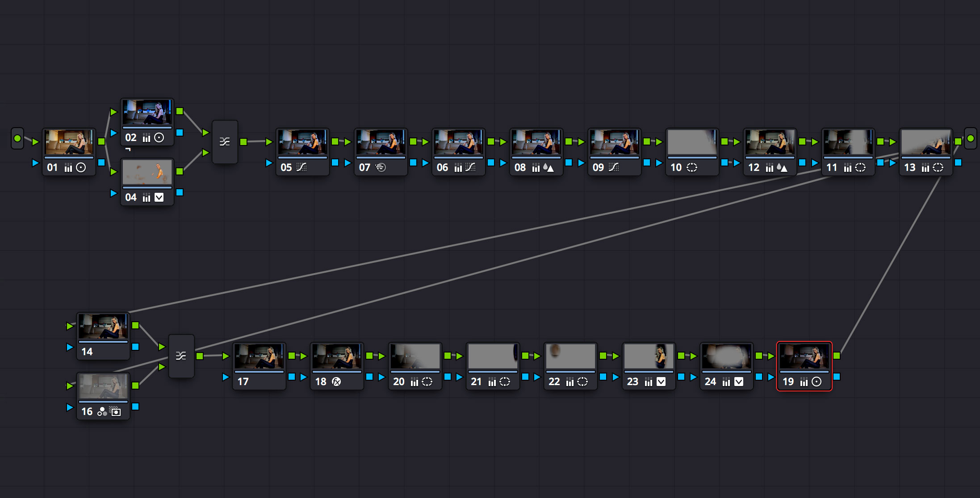Image resolution: width=980 pixels, height=498 pixels.
Task: Click node 13 green RGB output square
Action: [x=958, y=141]
